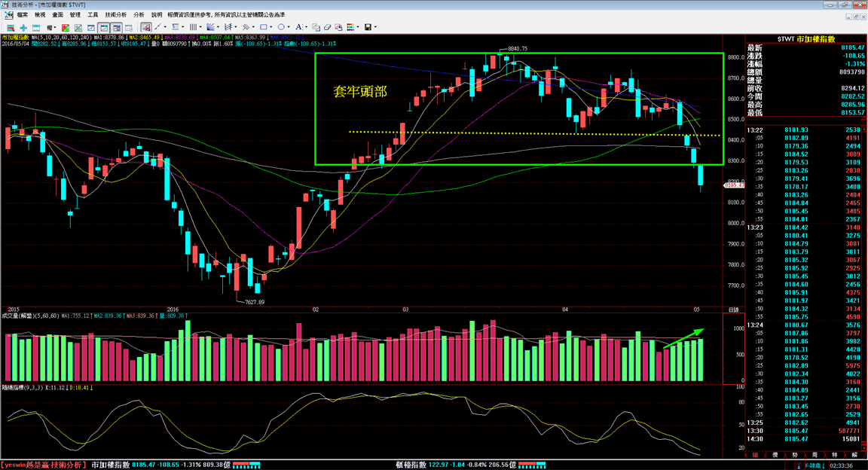Switch to the 勢 tab in quote panel
The width and height of the screenshot is (868, 470).
[795, 454]
